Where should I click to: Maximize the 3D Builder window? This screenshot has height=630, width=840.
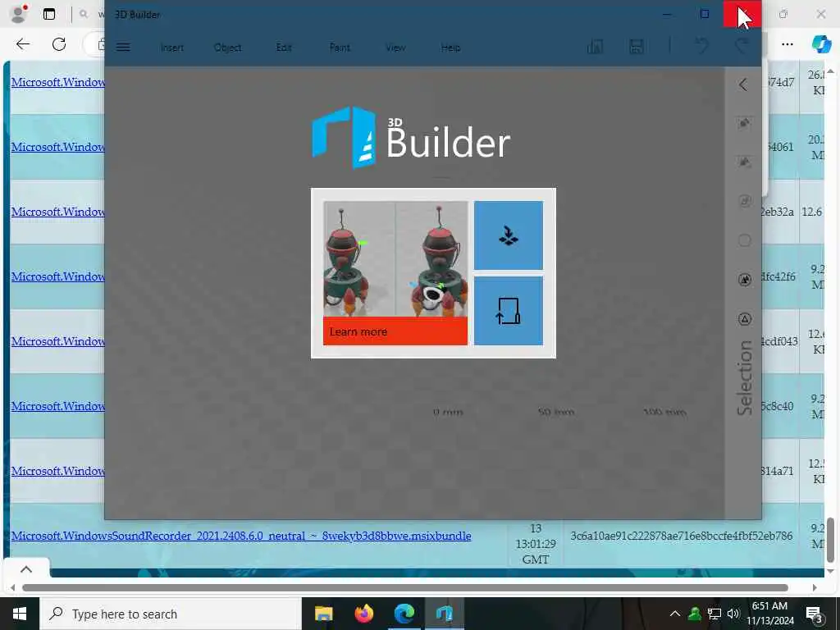[705, 15]
